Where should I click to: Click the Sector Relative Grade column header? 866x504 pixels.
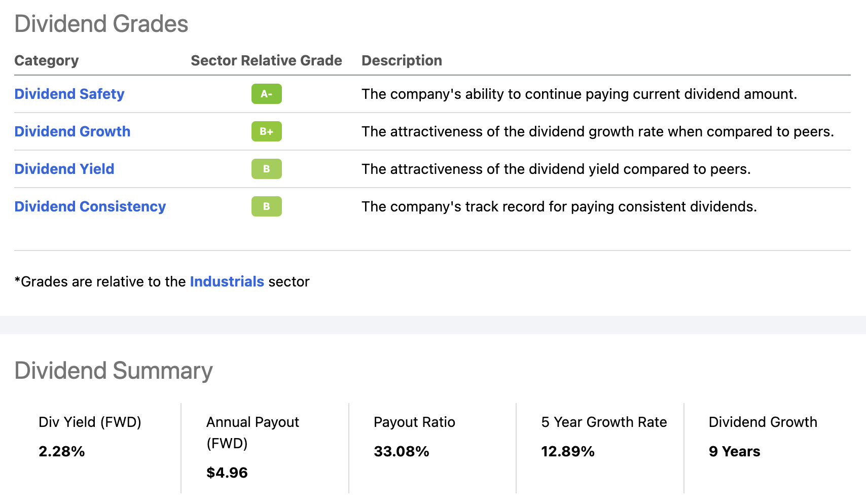266,60
